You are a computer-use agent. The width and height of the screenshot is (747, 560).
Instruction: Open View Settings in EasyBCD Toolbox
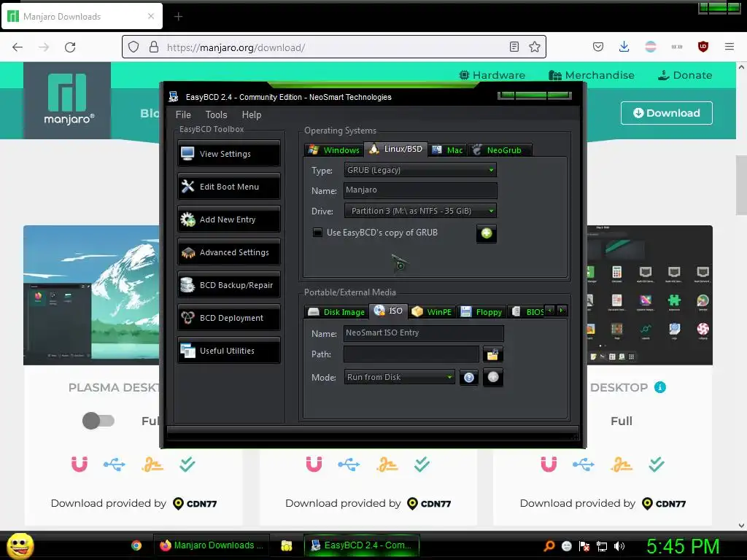(x=228, y=153)
